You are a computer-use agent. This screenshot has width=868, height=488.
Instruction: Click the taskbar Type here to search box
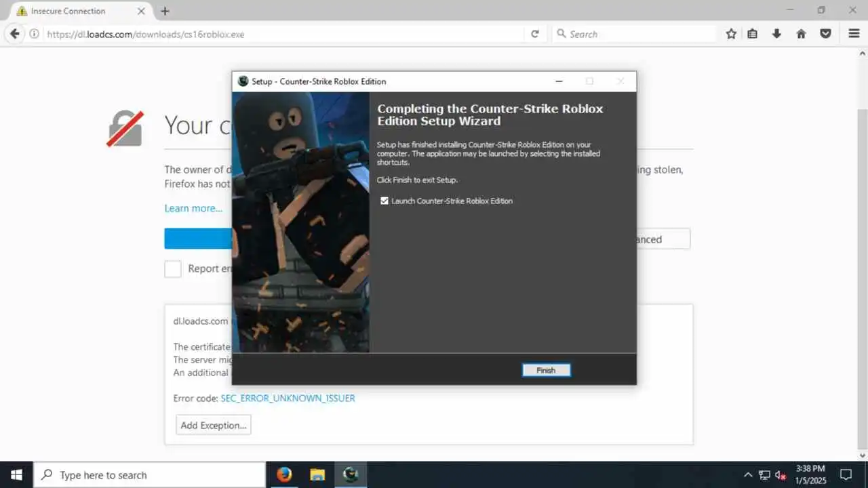point(149,475)
